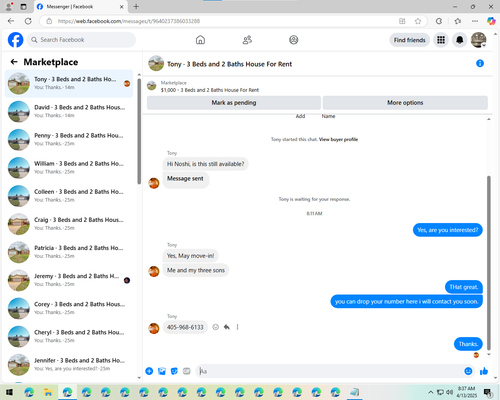
Task: Click More options button
Action: click(405, 103)
